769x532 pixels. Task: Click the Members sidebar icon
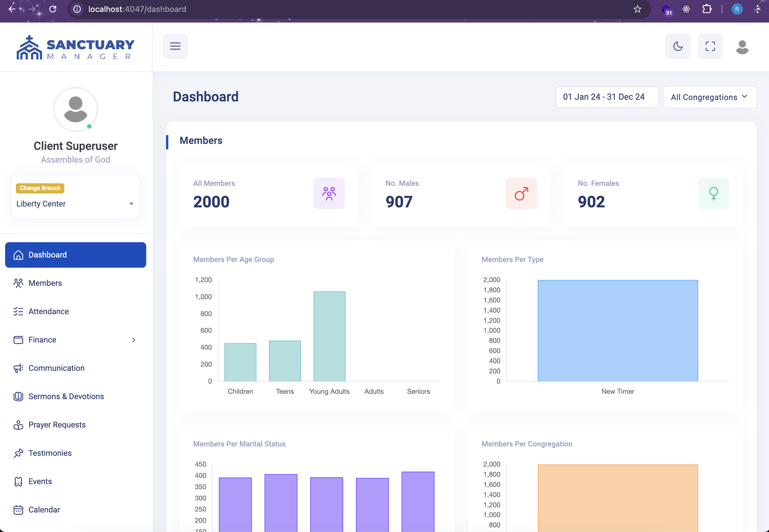[x=18, y=283]
